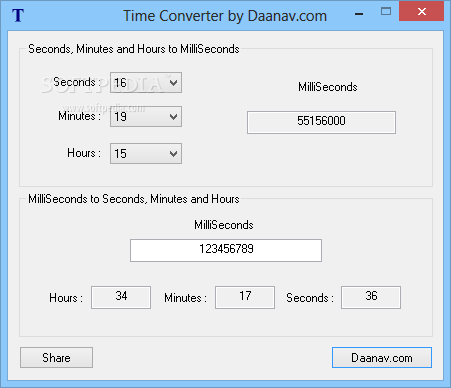The image size is (451, 388).
Task: Open the Hours dropdown showing 15
Action: point(146,154)
